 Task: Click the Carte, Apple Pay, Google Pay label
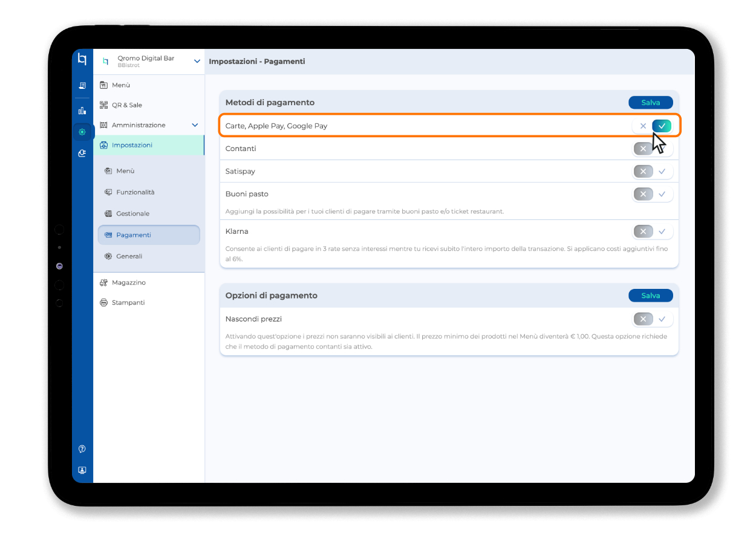[x=276, y=126]
